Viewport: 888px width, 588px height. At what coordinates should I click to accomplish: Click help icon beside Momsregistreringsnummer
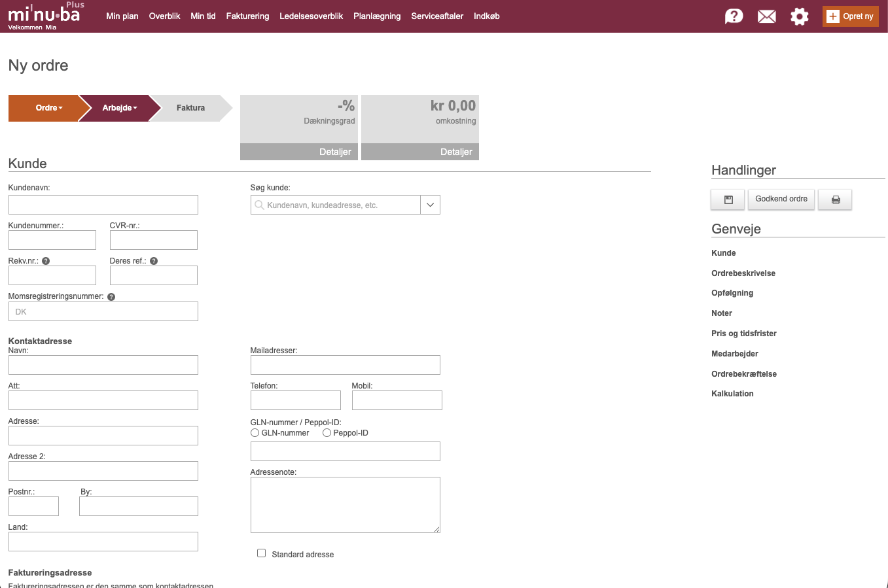point(111,297)
